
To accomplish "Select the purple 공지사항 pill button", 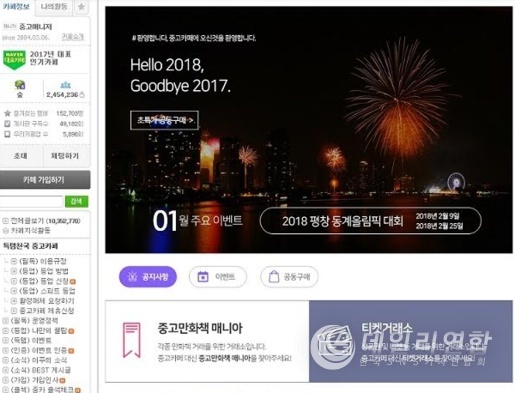I will [148, 277].
